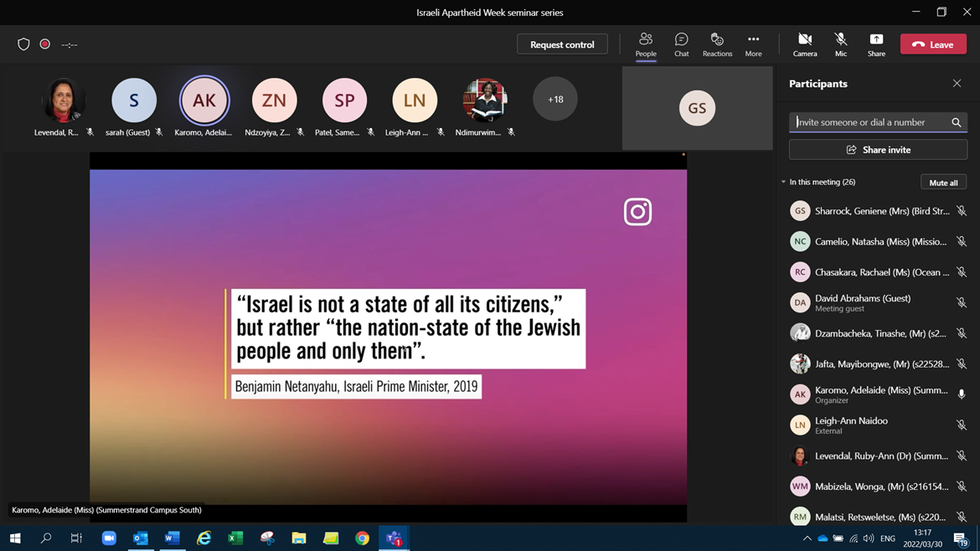980x551 pixels.
Task: Open the Snipping Tool from the taskbar
Action: [267, 538]
